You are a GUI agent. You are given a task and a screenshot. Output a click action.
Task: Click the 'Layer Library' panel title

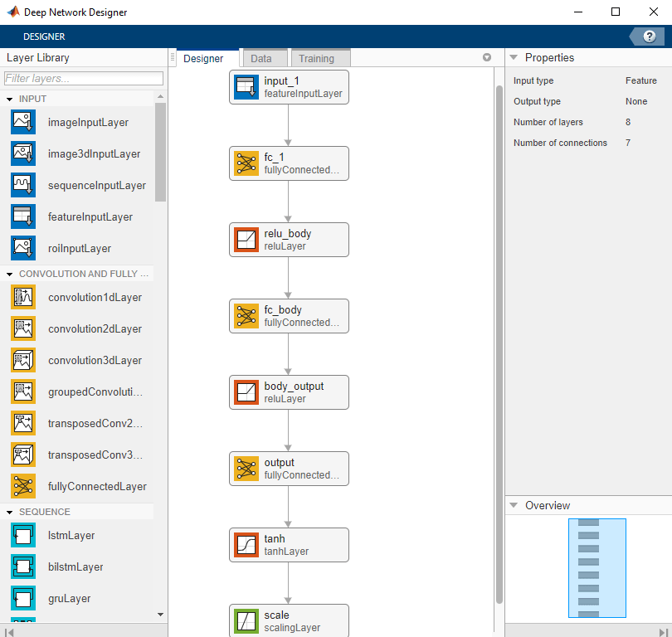pyautogui.click(x=37, y=57)
